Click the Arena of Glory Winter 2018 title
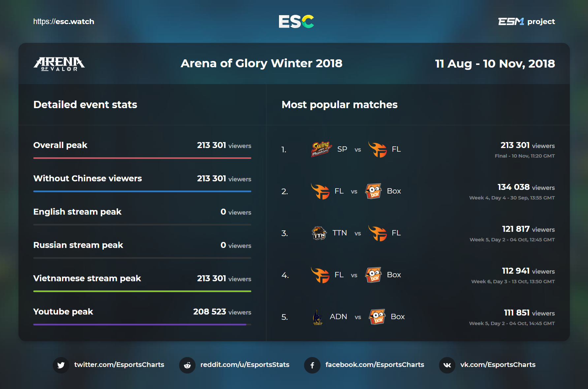 (x=262, y=63)
